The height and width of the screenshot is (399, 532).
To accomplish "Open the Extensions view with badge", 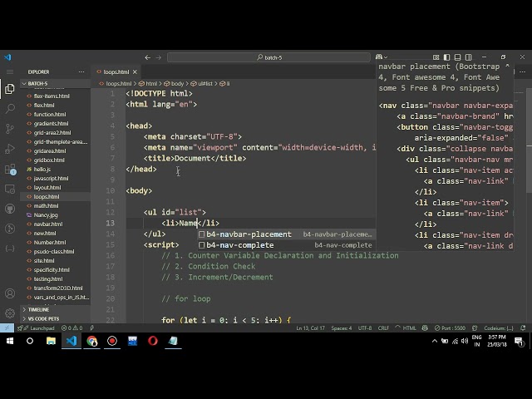I will (10, 169).
